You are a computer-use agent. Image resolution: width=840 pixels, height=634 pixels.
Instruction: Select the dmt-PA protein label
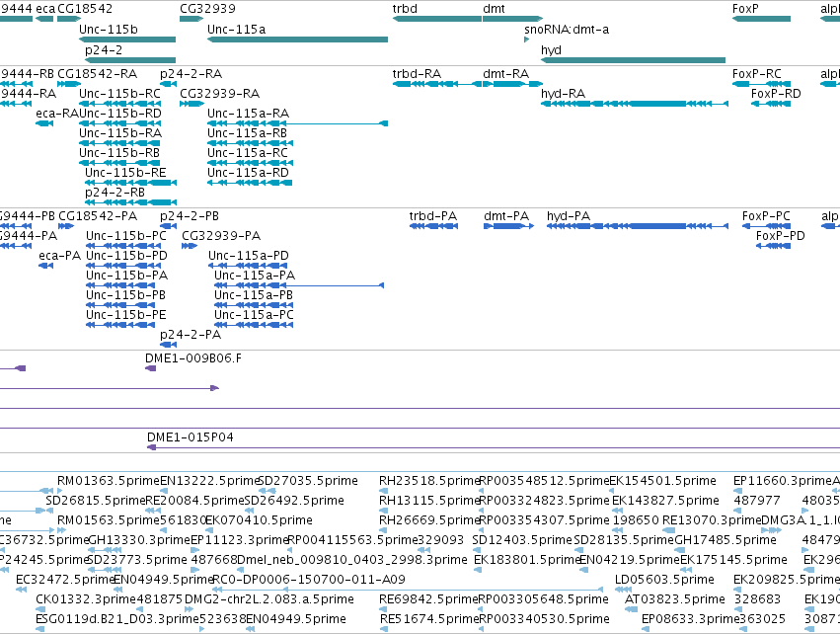(506, 216)
